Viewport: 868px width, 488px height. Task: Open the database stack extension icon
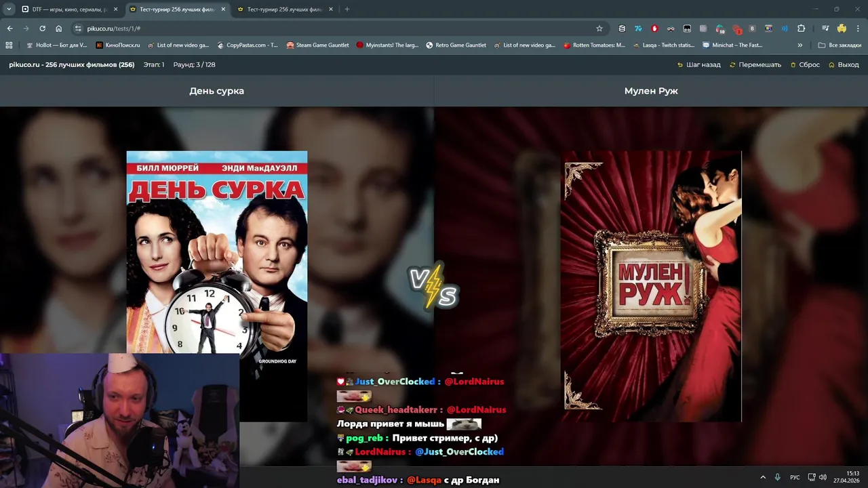(x=622, y=28)
